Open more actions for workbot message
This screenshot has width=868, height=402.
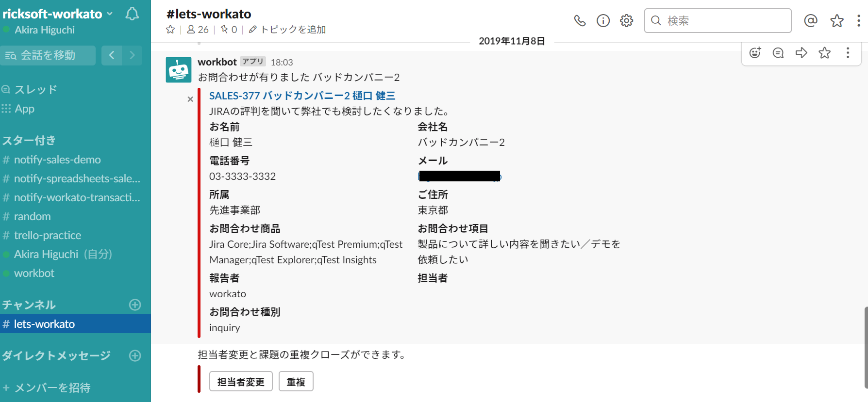pos(848,53)
